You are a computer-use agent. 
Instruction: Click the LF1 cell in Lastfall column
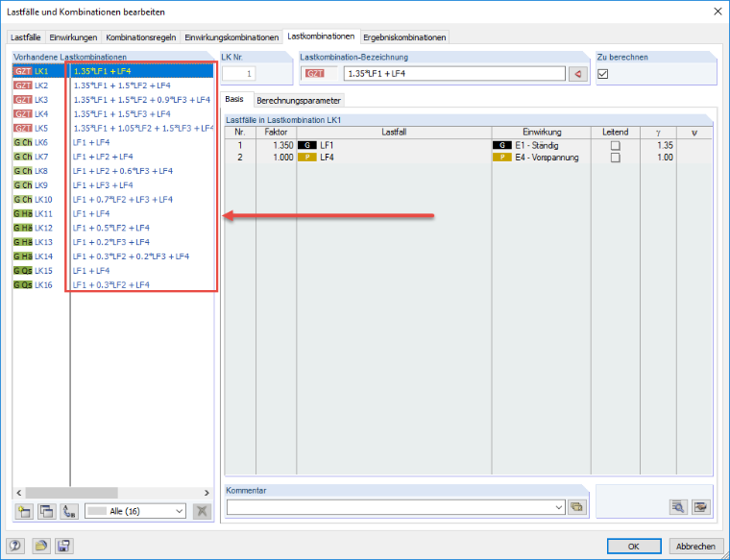(x=394, y=146)
